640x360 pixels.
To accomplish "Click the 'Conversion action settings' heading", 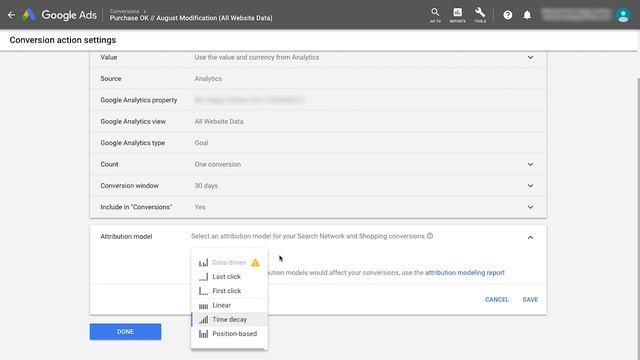I will tap(63, 40).
